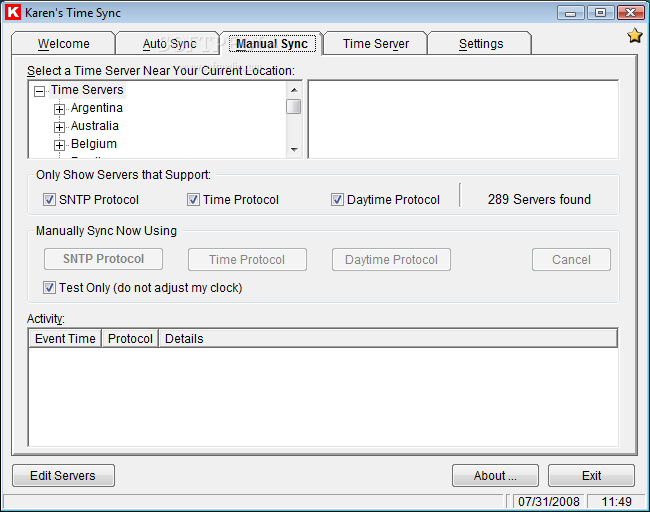Expand the Argentina server list
This screenshot has width=650, height=512.
[x=59, y=109]
